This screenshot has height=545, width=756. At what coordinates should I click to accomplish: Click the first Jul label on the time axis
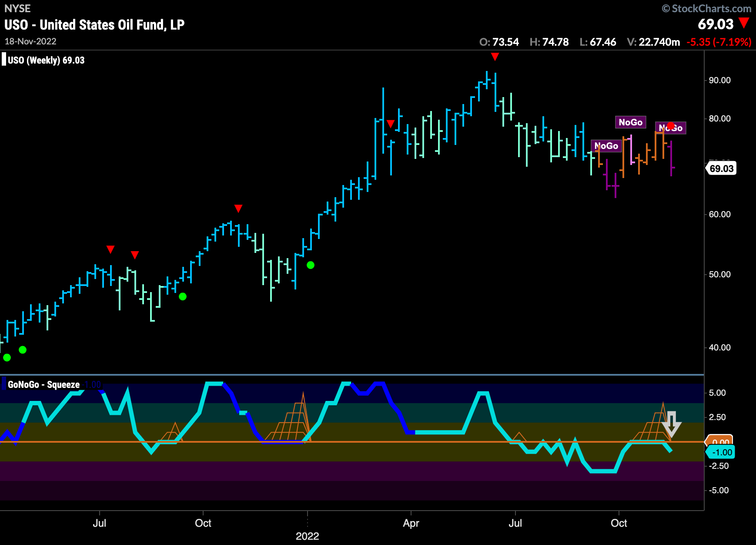(99, 523)
